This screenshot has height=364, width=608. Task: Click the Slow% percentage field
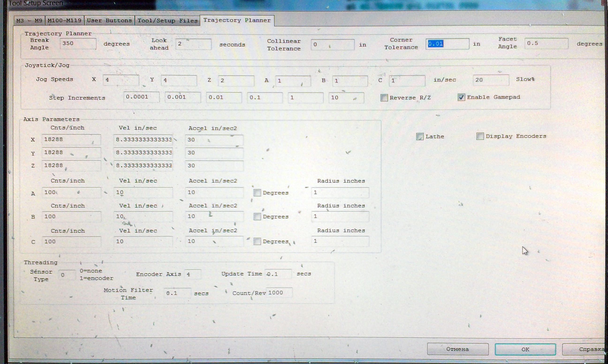[x=490, y=80]
